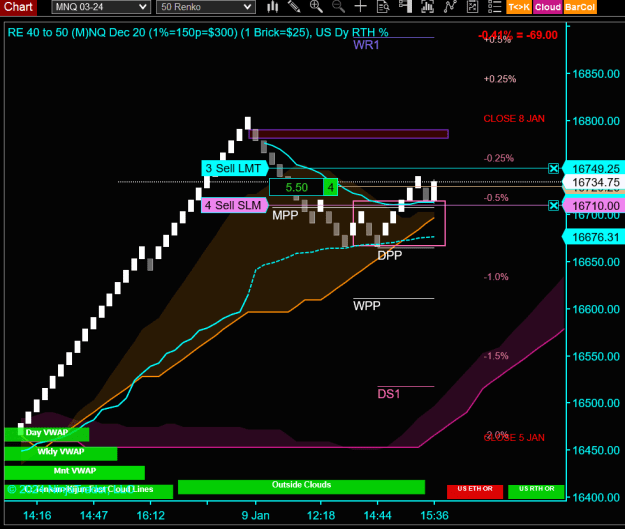Click the 16600.00 price axis label
The width and height of the screenshot is (625, 529).
click(596, 309)
